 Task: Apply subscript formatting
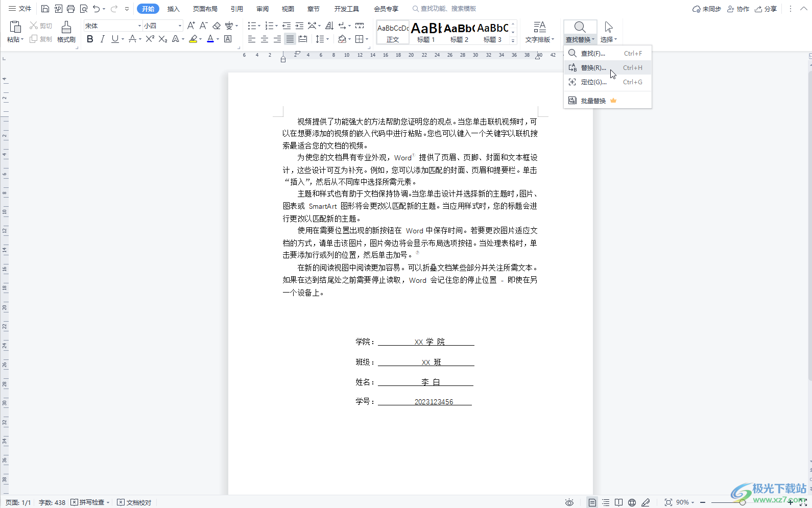point(163,39)
